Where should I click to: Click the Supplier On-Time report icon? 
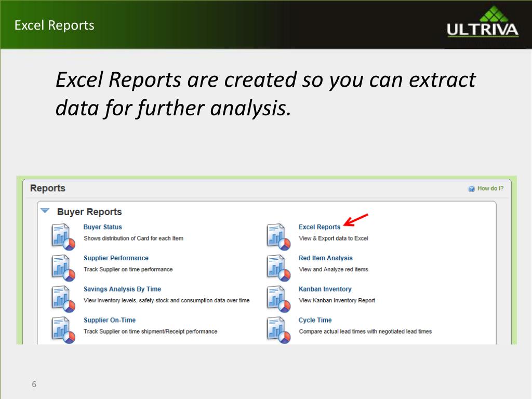click(x=63, y=330)
